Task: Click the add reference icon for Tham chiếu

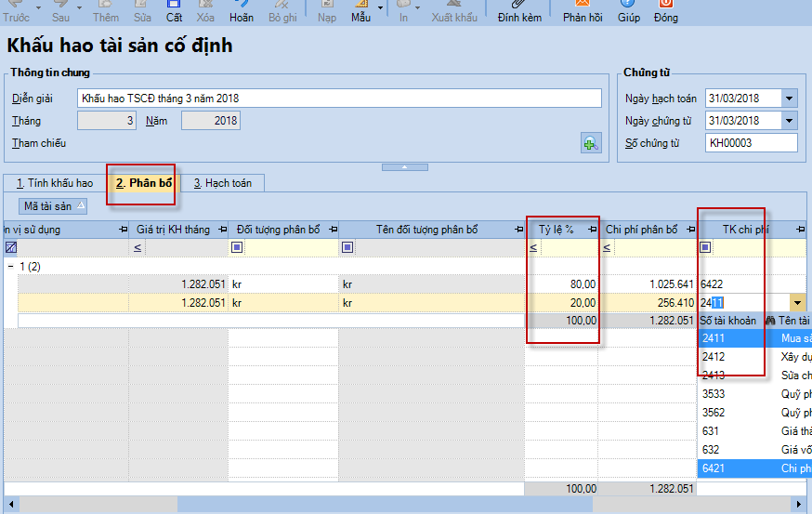Action: pos(591,143)
